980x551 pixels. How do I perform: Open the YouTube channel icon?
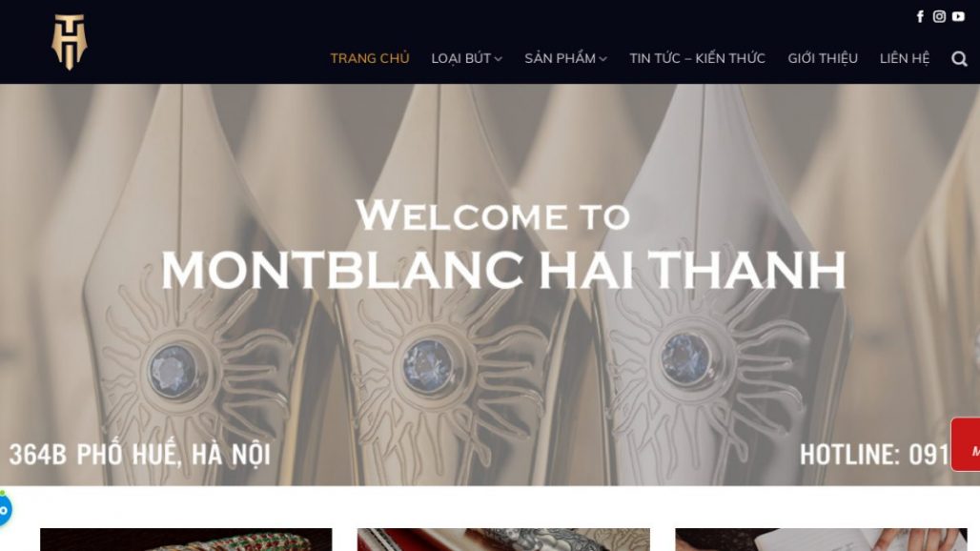point(959,17)
